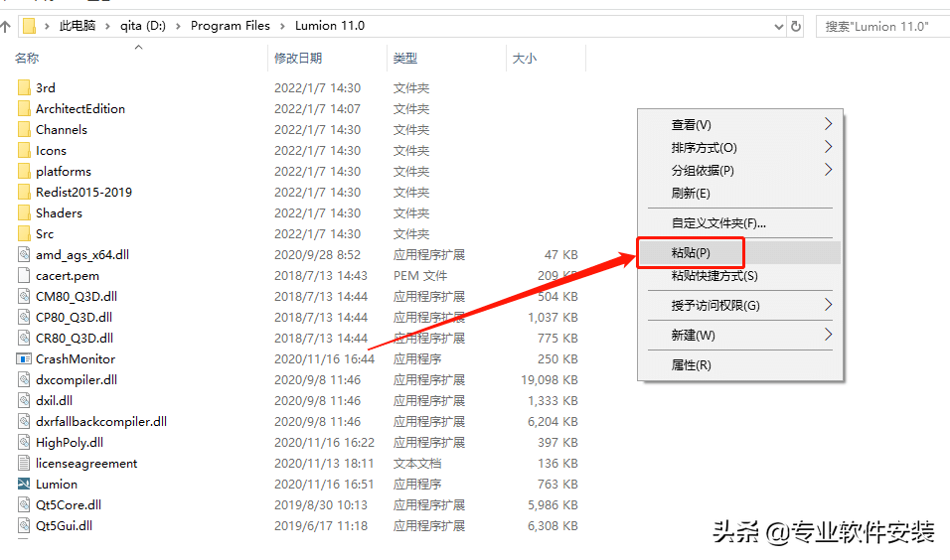This screenshot has width=950, height=560.
Task: Navigate to 此电脑 in breadcrumb
Action: pos(78,26)
